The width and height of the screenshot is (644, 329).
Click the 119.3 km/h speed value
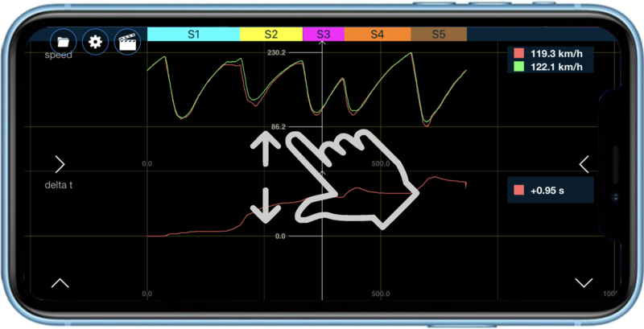[x=556, y=54]
